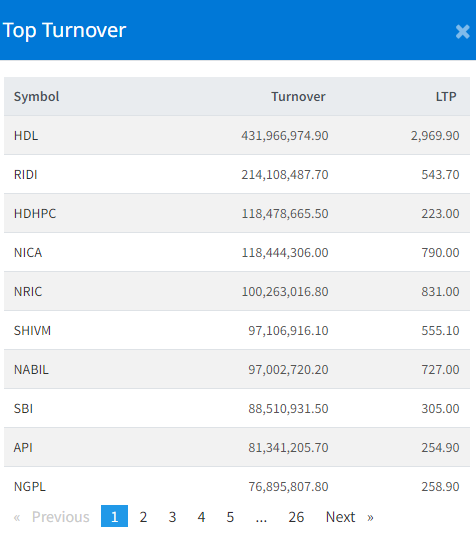Sort by the LTP column header
Image resolution: width=476 pixels, height=540 pixels.
pos(446,96)
